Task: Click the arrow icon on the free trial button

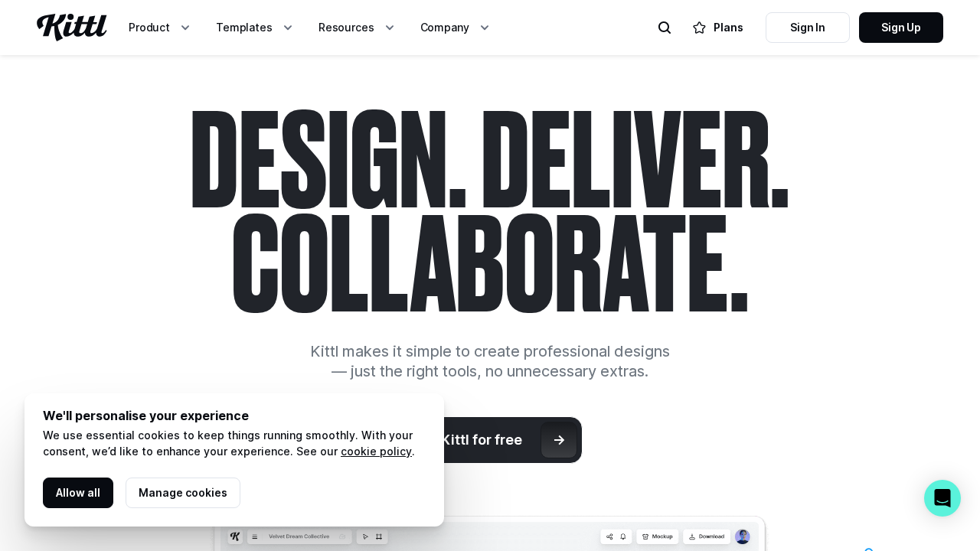Action: click(x=559, y=440)
